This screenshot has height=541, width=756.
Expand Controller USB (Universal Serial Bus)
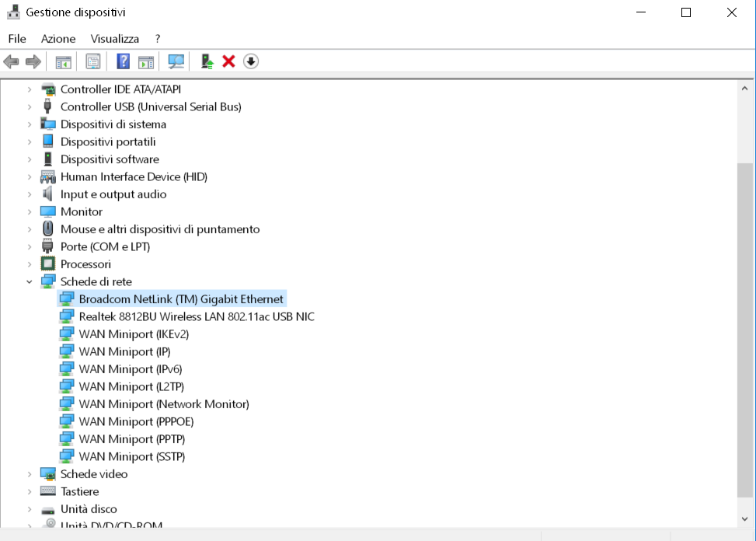click(30, 106)
